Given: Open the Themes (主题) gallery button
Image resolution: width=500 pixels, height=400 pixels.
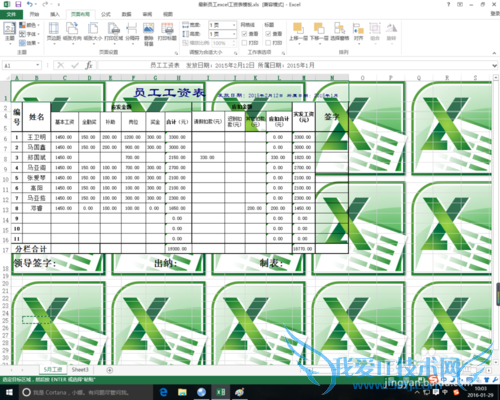Looking at the screenshot, I should coord(9,33).
